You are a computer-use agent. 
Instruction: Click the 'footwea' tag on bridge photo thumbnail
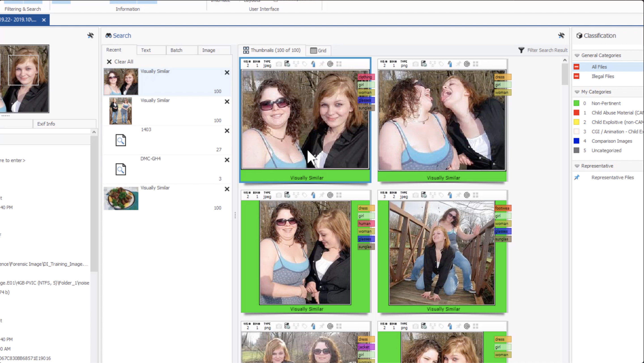point(503,208)
